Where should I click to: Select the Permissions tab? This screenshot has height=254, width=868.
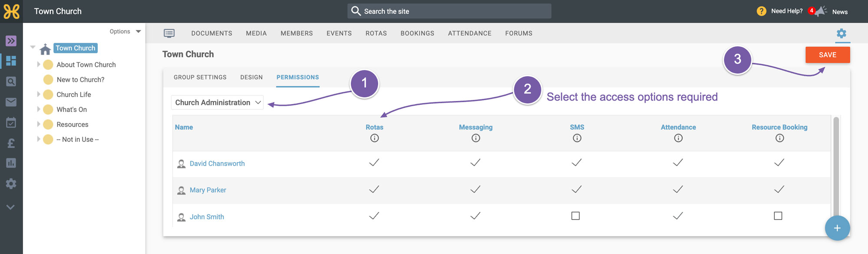coord(298,77)
